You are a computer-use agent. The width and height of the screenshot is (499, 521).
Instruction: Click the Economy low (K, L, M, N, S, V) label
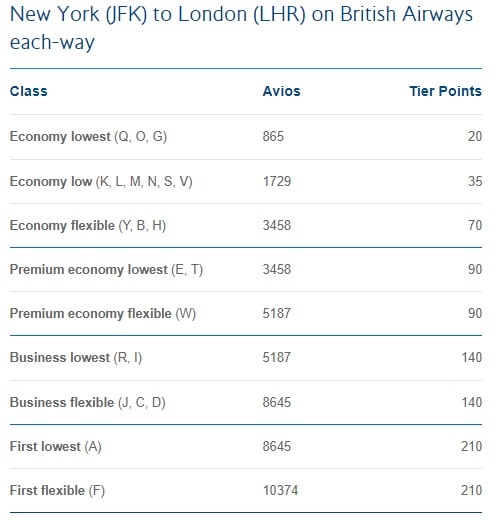[x=101, y=182]
